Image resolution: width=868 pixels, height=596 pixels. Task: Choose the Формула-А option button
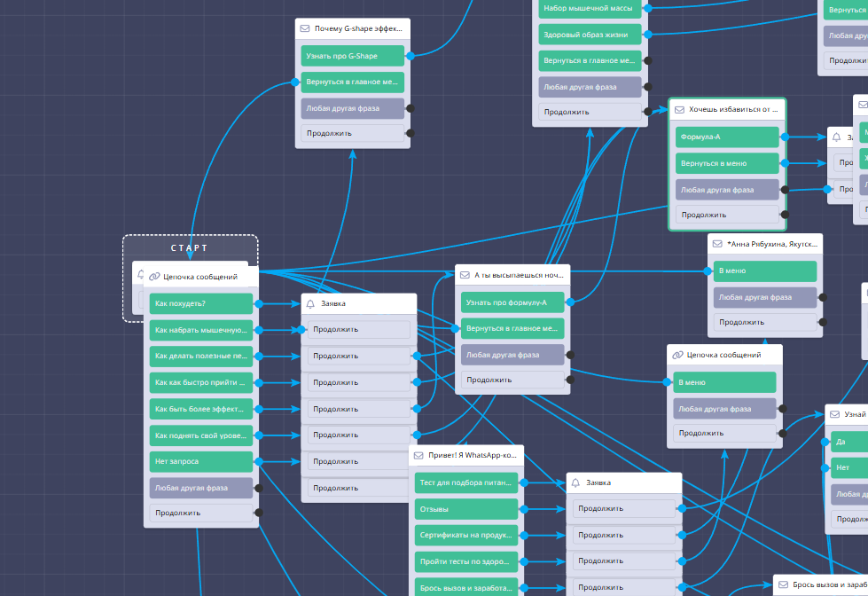(726, 137)
